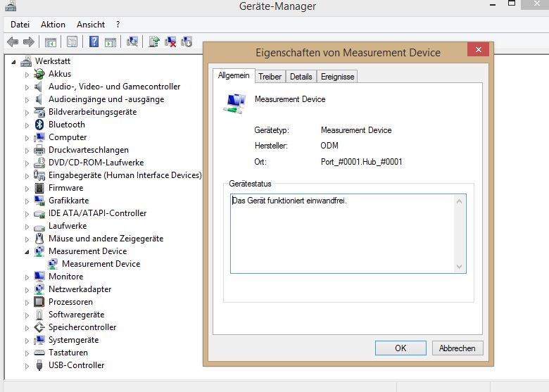This screenshot has height=392, width=549.
Task: Select the Allgemein tab
Action: [x=234, y=75]
